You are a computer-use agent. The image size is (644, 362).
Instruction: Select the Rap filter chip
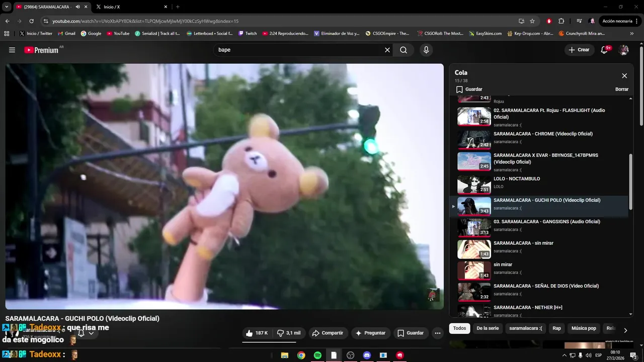556,328
